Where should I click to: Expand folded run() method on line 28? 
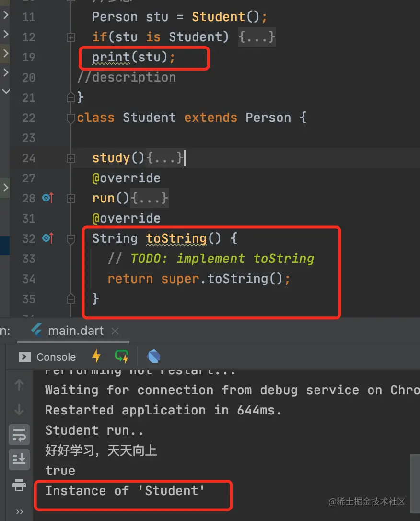click(x=71, y=199)
